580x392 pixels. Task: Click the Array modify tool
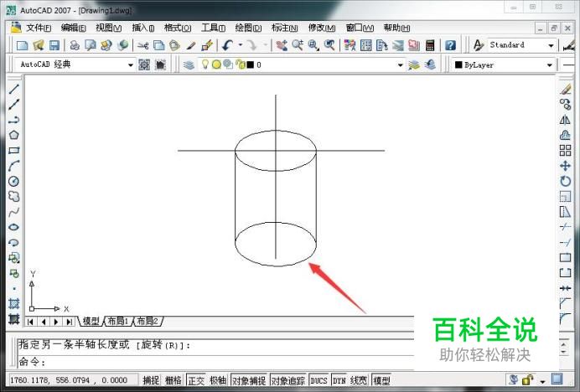[565, 151]
